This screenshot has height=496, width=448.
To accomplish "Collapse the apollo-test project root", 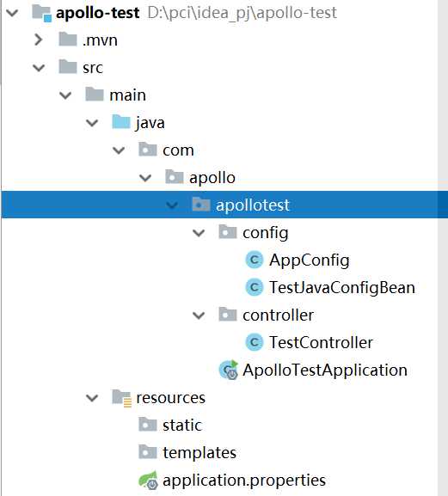I will coord(12,13).
